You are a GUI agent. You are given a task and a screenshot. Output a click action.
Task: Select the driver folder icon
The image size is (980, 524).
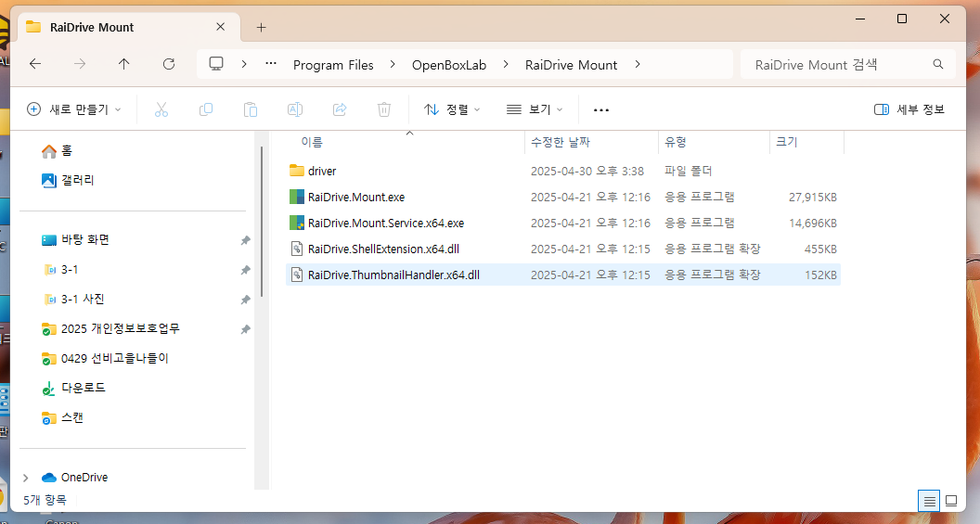(x=297, y=171)
